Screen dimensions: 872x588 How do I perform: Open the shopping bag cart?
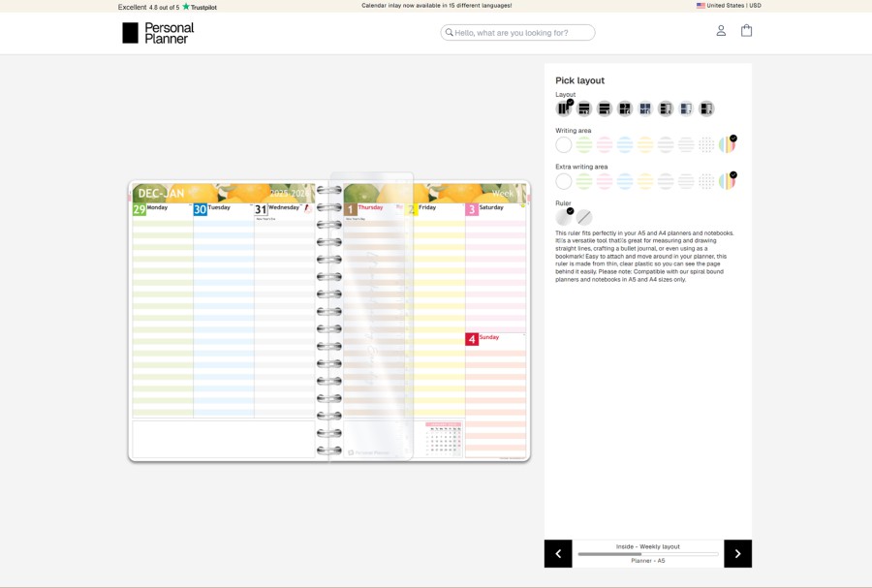(x=746, y=31)
